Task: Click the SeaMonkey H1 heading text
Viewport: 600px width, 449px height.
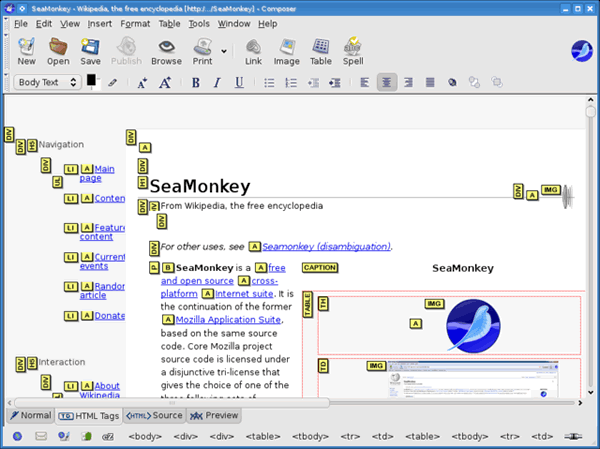Action: tap(200, 186)
